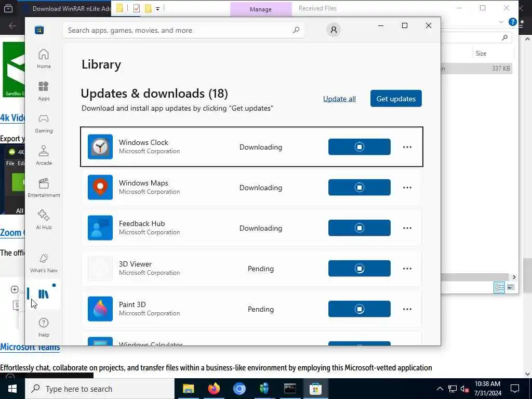Viewport: 532px width, 399px height.
Task: Open the Home section in Store sidebar
Action: tap(44, 59)
